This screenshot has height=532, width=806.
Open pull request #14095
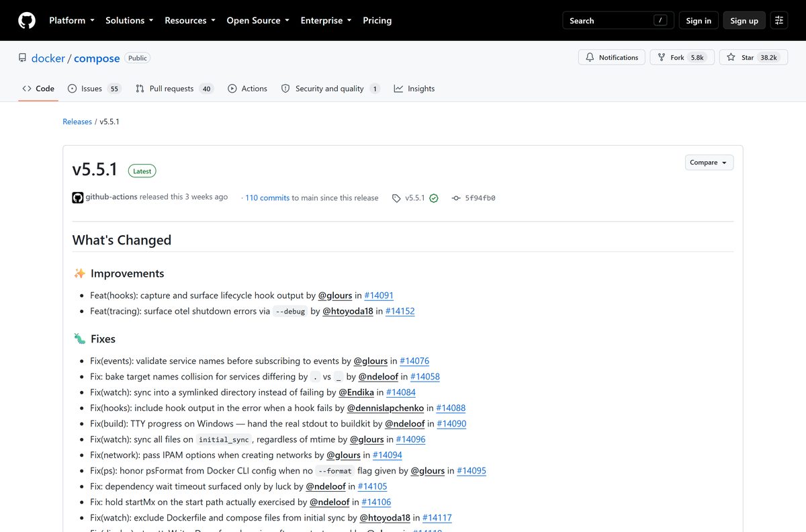coord(472,471)
